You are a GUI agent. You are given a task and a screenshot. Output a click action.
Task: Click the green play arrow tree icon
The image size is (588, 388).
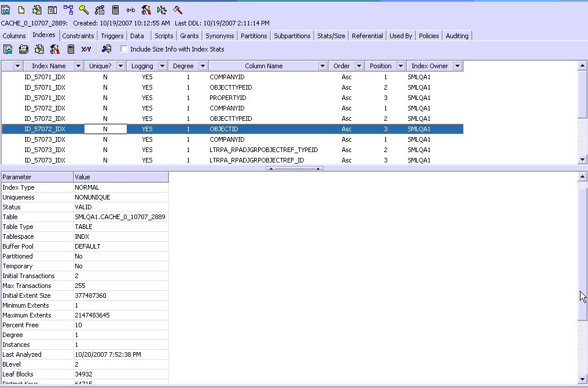pyautogui.click(x=162, y=10)
